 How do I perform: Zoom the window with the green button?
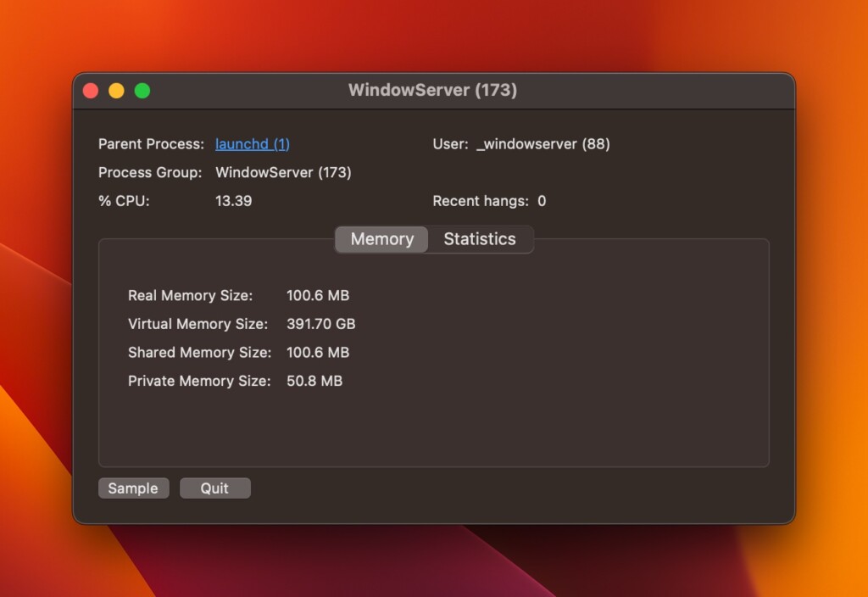[x=142, y=91]
